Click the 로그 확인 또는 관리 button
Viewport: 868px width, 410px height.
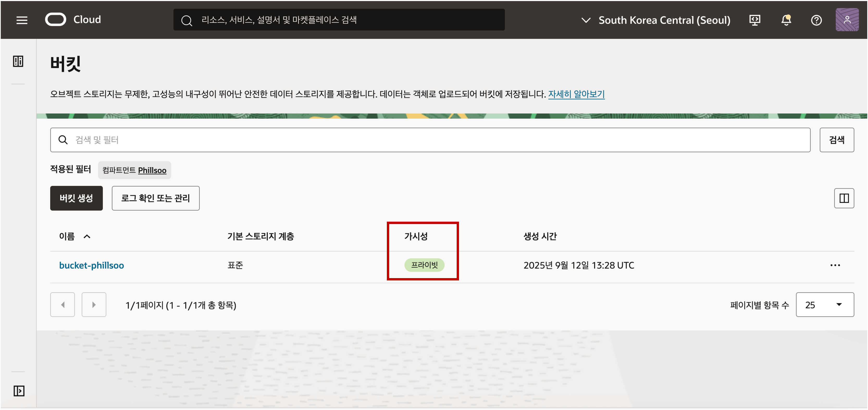click(x=155, y=198)
